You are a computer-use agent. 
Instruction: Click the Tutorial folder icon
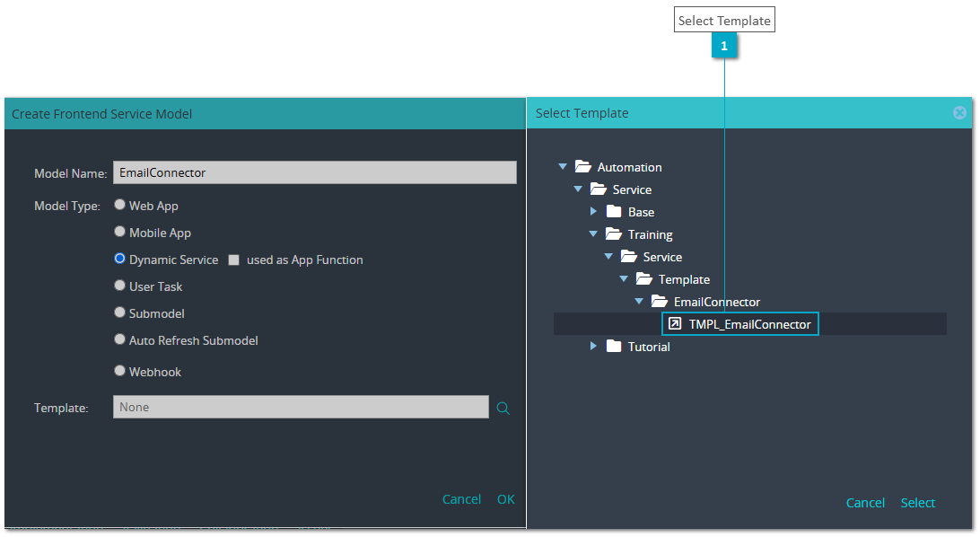click(x=614, y=347)
